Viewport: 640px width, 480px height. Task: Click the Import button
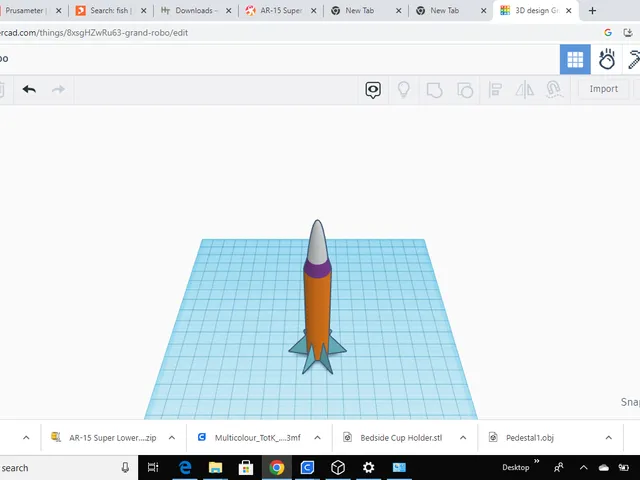click(603, 89)
